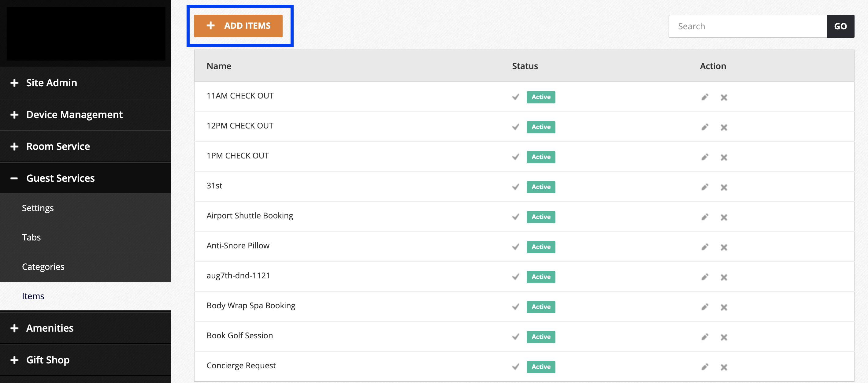Delete the Concierge Request item
Screen dimensions: 868x383
(x=724, y=367)
